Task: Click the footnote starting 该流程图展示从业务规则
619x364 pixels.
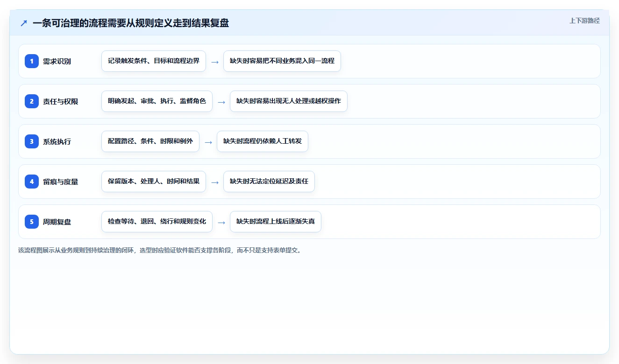Action: pos(160,250)
